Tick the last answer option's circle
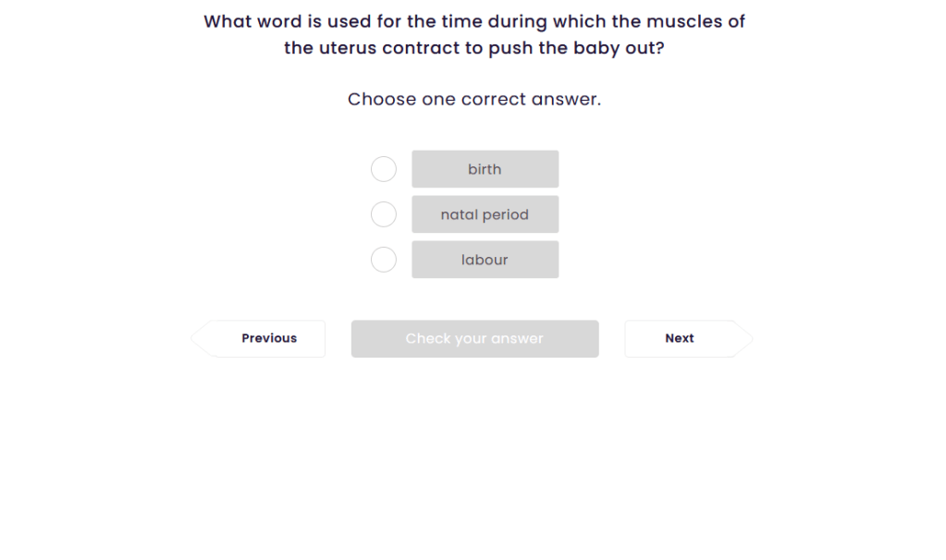Image resolution: width=946 pixels, height=560 pixels. [384, 260]
